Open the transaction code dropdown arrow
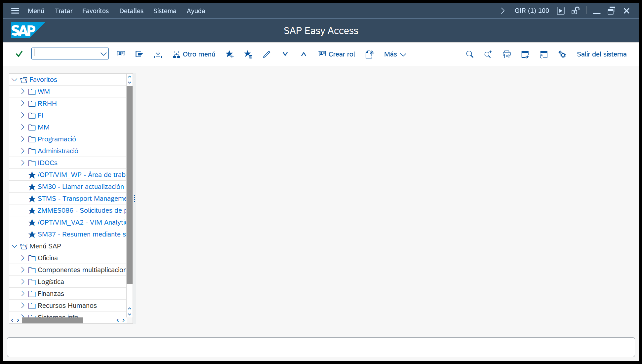This screenshot has width=642, height=364. (103, 54)
